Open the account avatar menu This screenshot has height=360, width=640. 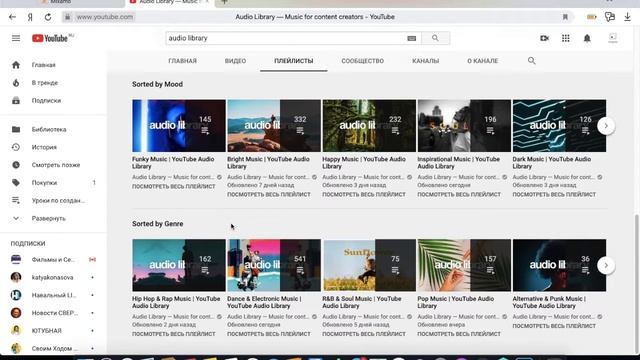coord(613,38)
